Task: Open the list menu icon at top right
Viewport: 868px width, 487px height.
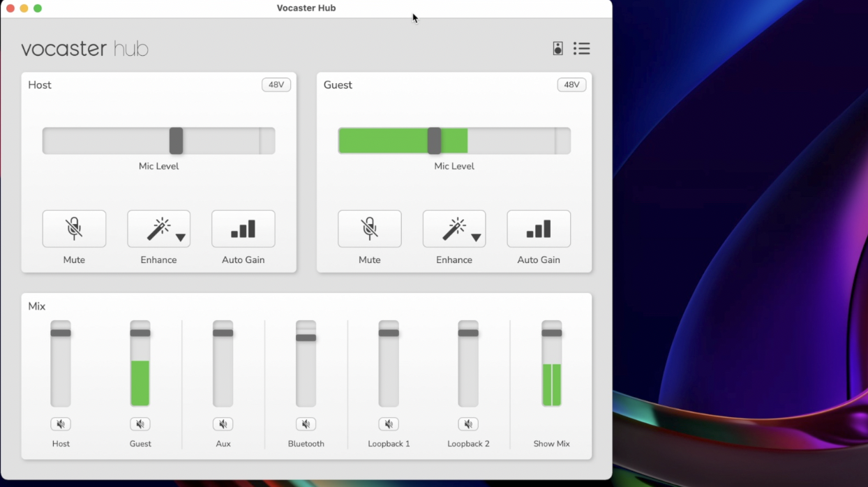Action: (581, 48)
